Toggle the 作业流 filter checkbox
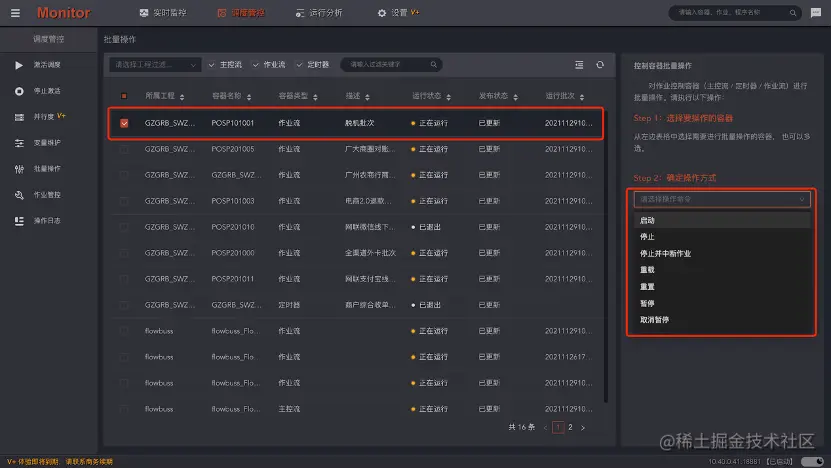 [256, 65]
